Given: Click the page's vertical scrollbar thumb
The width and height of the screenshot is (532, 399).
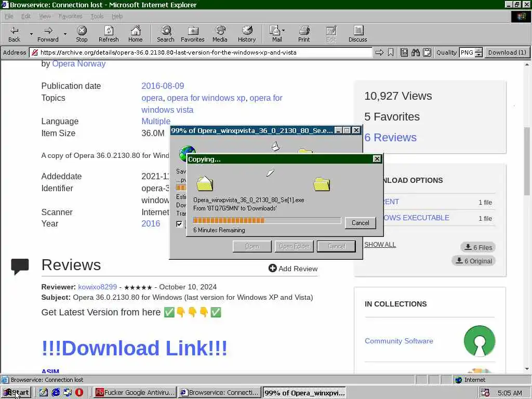Looking at the screenshot, I should [527, 161].
